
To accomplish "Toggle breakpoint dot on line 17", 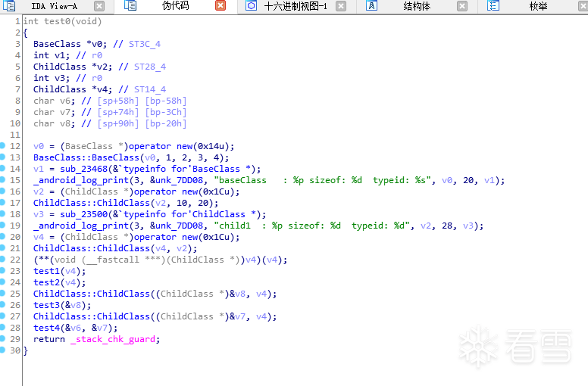I will coord(2,202).
